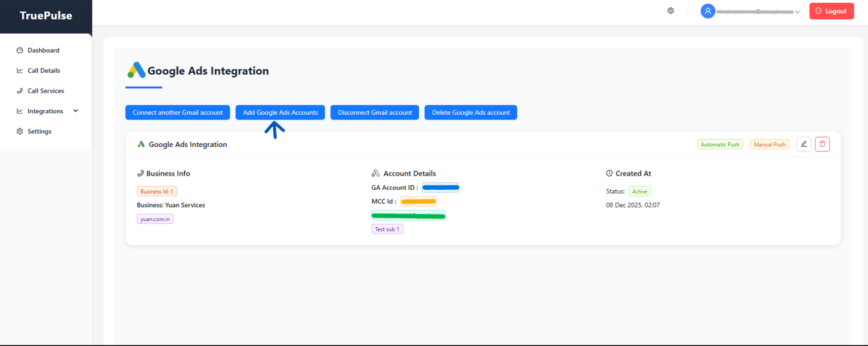868x346 pixels.
Task: Toggle the Automatic Push tag
Action: 720,144
